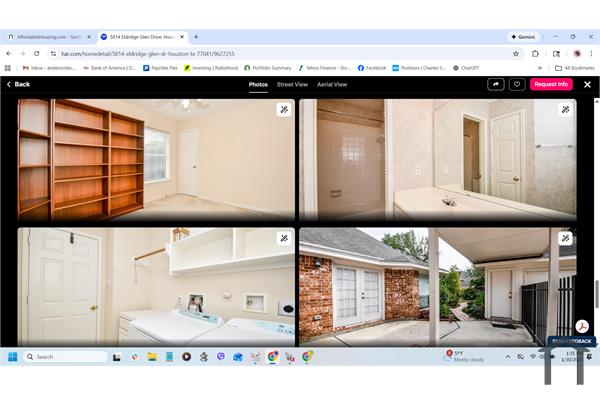Open the ChatGPT bookmark
This screenshot has height=395, width=600.
(x=466, y=68)
